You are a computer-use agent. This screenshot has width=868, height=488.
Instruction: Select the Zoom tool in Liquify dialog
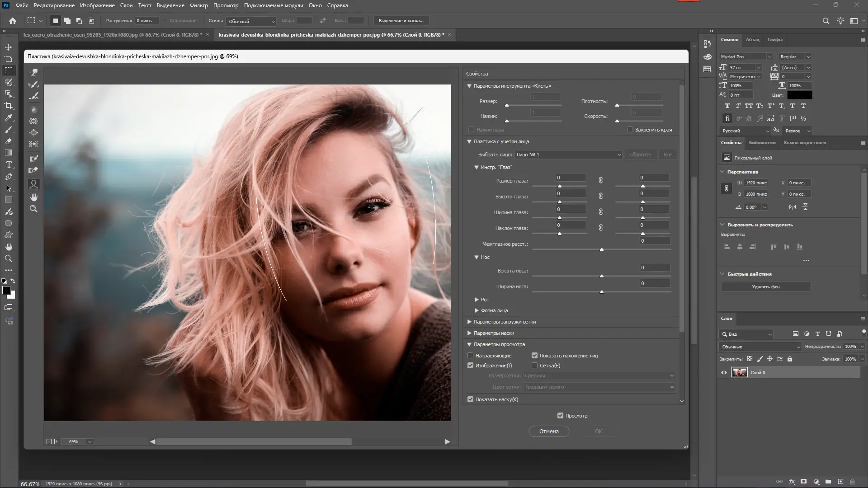(33, 209)
